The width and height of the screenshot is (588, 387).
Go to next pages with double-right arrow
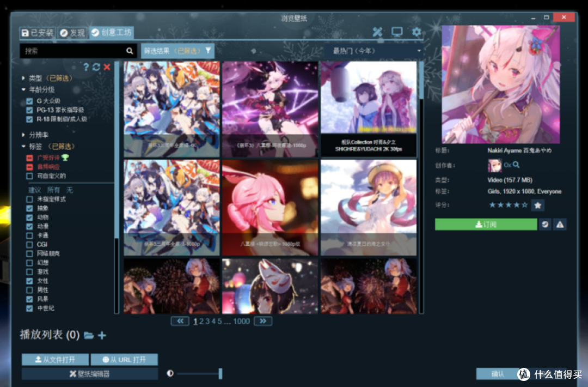(263, 321)
